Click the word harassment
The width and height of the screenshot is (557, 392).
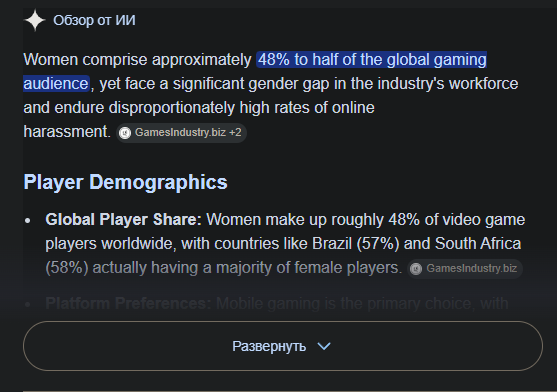67,132
